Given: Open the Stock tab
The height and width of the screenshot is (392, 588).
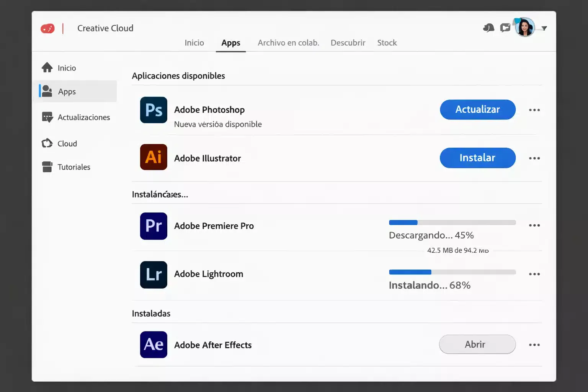Looking at the screenshot, I should (387, 42).
